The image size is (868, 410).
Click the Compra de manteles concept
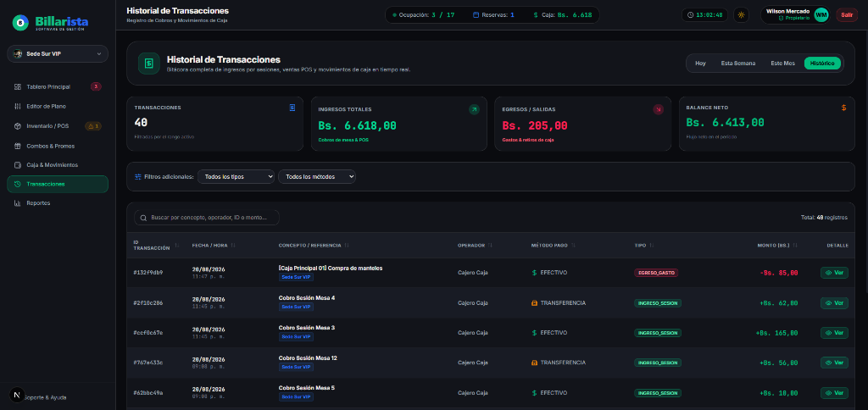pyautogui.click(x=331, y=268)
